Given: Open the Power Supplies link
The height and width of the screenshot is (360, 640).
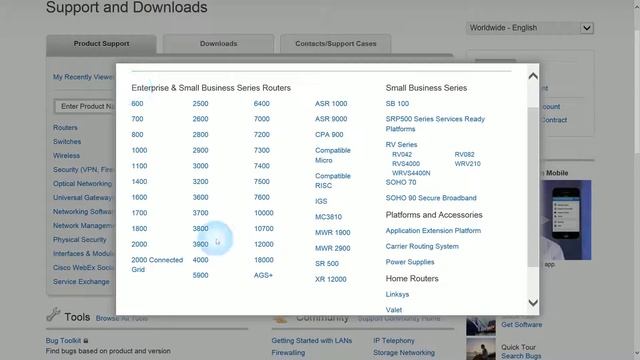Looking at the screenshot, I should click(410, 262).
